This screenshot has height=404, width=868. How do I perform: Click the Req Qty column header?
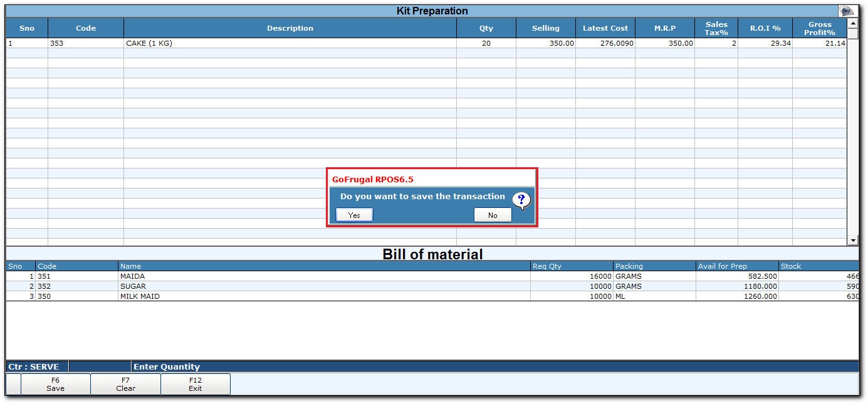pyautogui.click(x=572, y=266)
